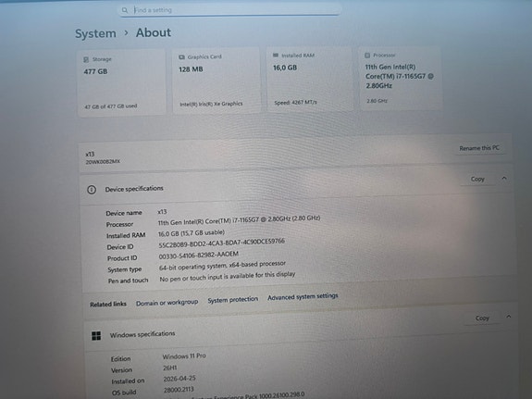This screenshot has width=532, height=399.
Task: Select the Pen and touch value
Action: point(228,277)
